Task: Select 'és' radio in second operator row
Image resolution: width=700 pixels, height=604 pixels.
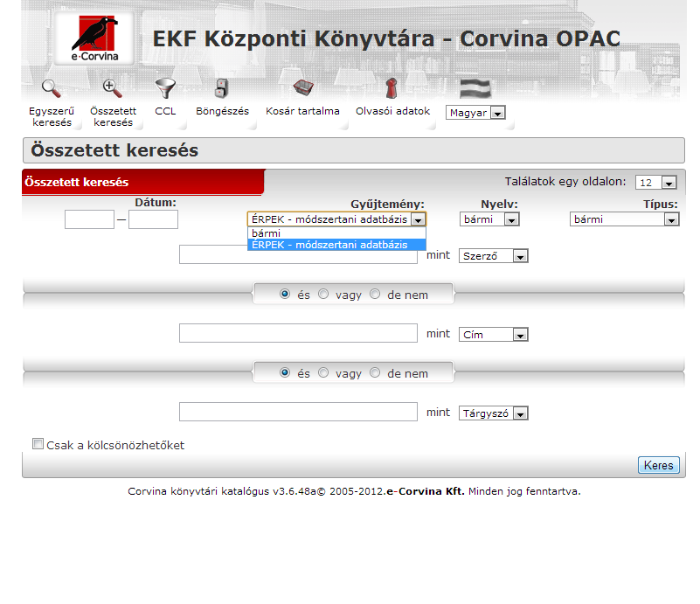Action: [x=284, y=372]
